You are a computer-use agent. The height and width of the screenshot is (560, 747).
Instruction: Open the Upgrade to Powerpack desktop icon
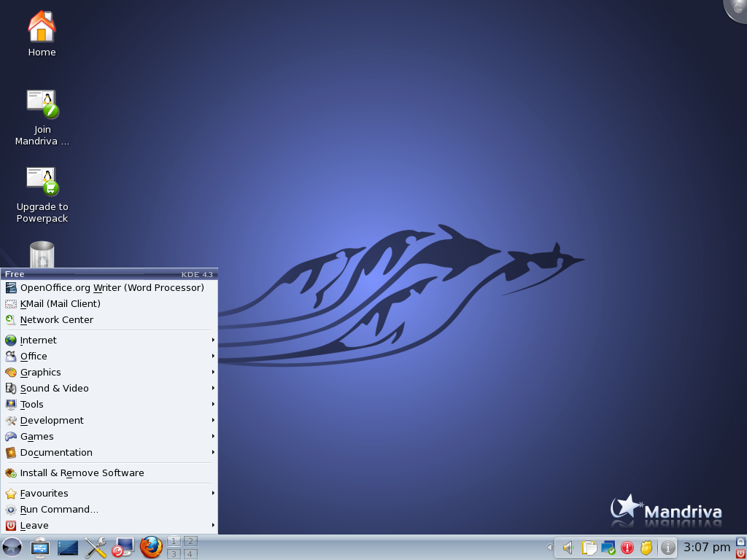click(42, 182)
